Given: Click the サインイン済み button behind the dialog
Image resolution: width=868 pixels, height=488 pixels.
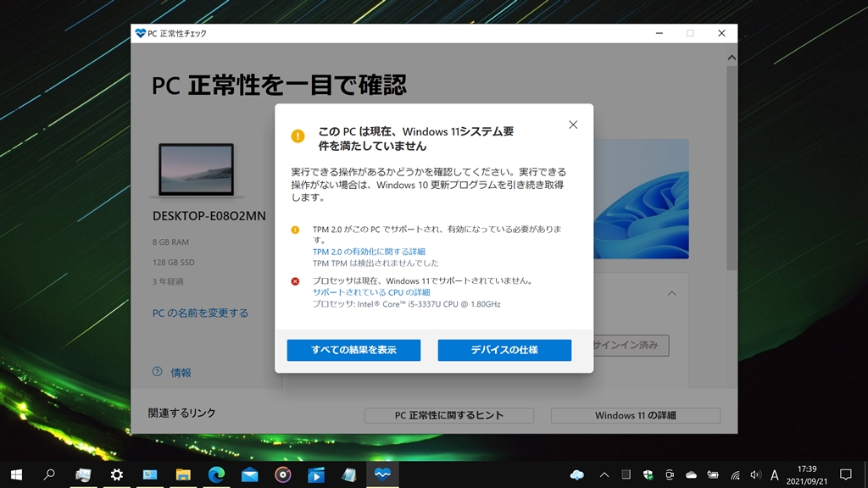Looking at the screenshot, I should 631,346.
